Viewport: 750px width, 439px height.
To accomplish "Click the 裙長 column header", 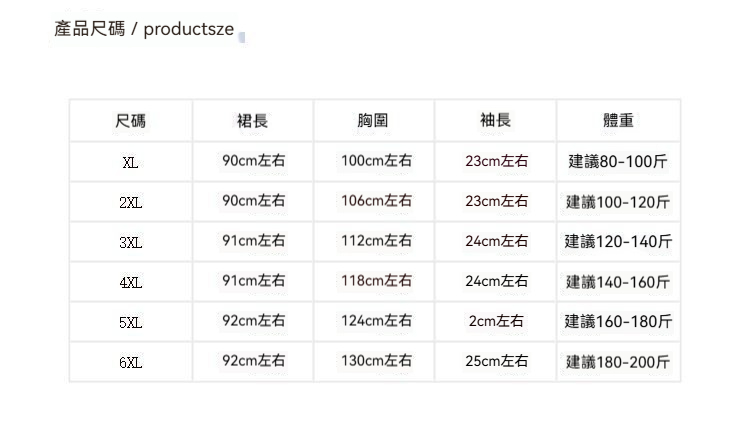I will click(x=253, y=121).
